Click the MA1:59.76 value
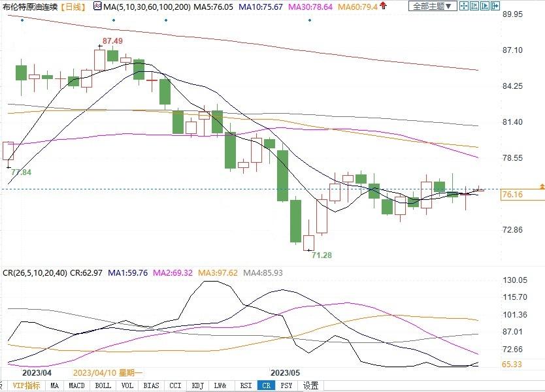This screenshot has width=545, height=392. [128, 273]
